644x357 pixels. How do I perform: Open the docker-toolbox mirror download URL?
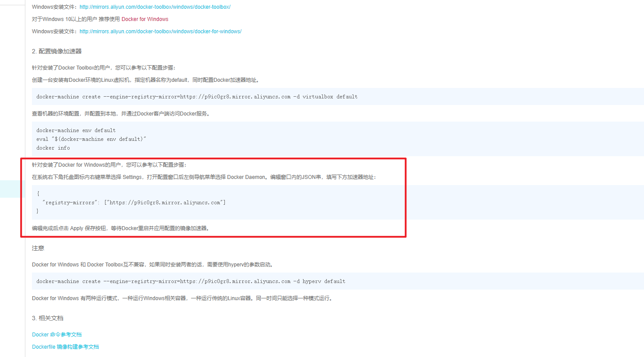pyautogui.click(x=155, y=7)
